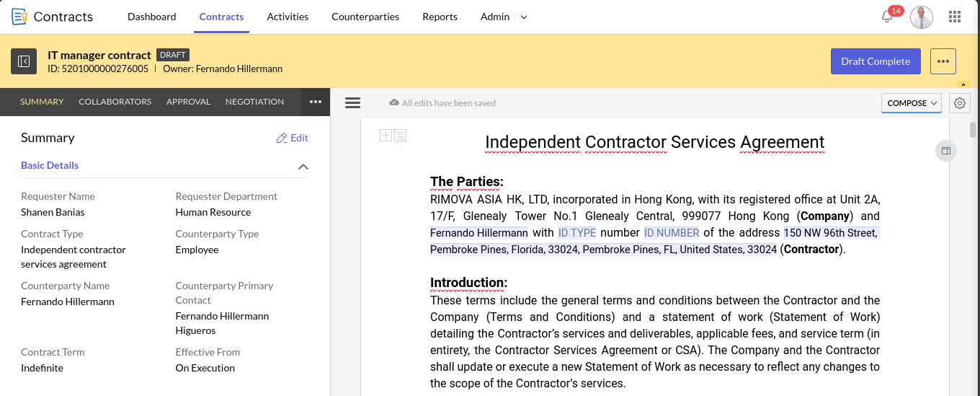Screen dimensions: 980x396
Task: Click the Contracts app logo icon
Action: [19, 17]
